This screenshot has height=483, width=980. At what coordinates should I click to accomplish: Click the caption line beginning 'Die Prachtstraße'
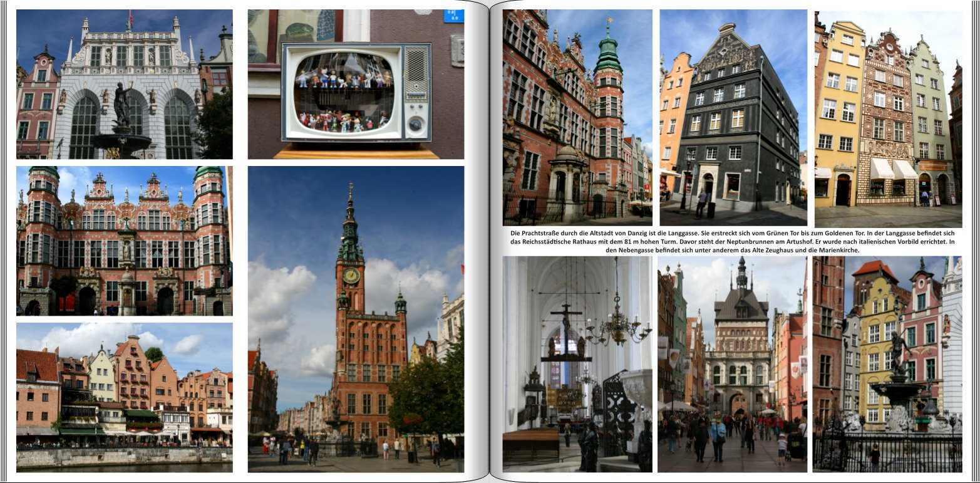click(732, 232)
